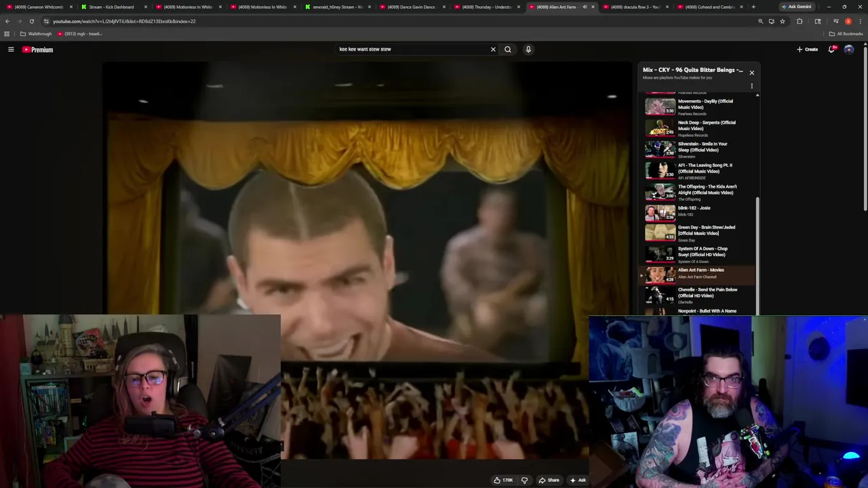Select The Offspring - The Kids Aren't Alright
Viewport: 868px width, 488px height.
698,192
